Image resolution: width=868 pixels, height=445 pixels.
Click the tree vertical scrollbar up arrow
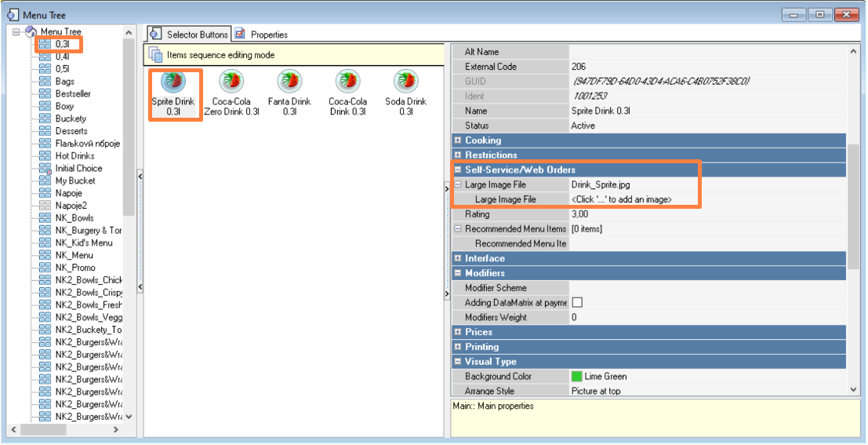(x=129, y=33)
